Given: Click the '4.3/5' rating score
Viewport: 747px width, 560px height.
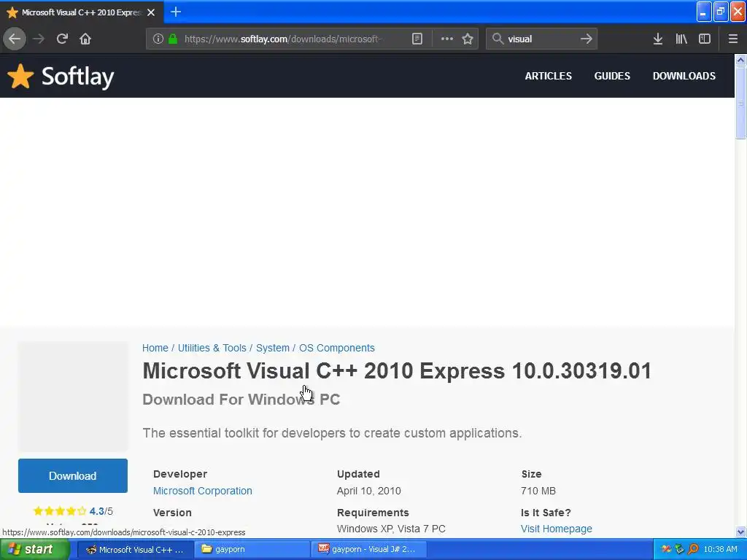Looking at the screenshot, I should (x=101, y=511).
